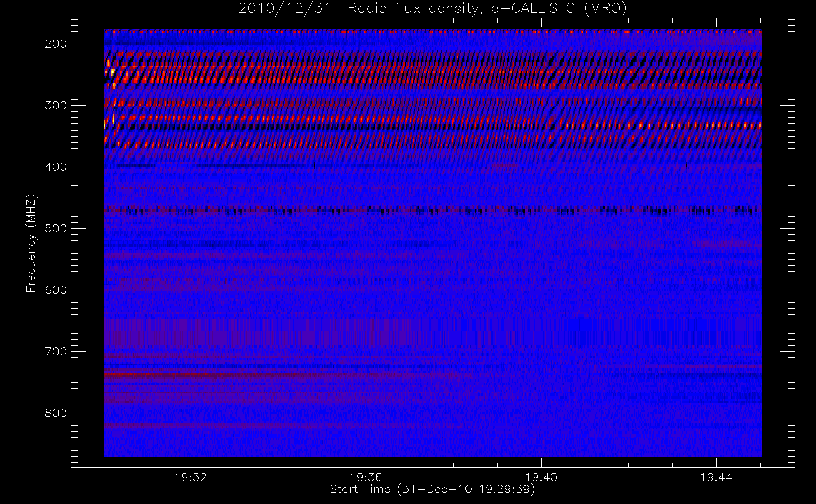This screenshot has height=504, width=816.
Task: Click the 'Start Time (31-Dec-10 19:29:39)' axis label
Action: tap(432, 489)
